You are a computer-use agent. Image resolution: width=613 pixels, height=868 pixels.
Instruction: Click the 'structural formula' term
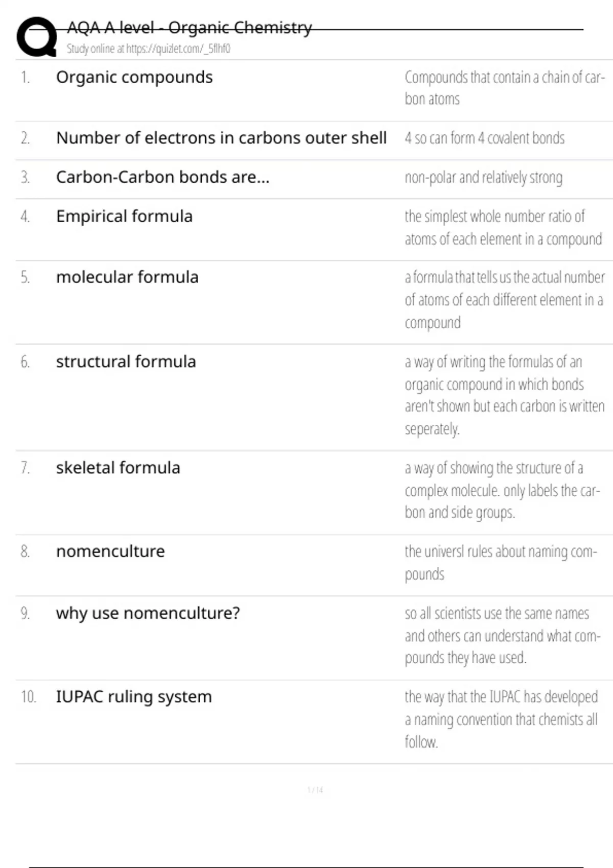126,362
